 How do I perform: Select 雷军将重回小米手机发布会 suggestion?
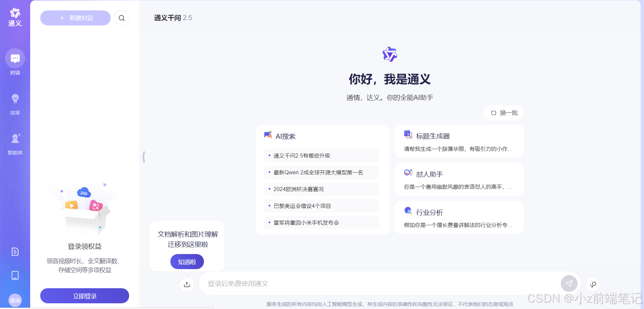click(x=321, y=223)
